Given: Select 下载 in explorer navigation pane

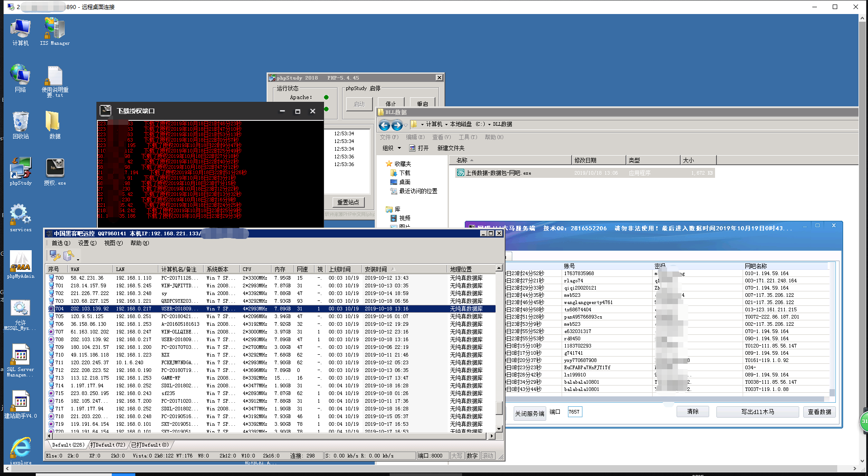Looking at the screenshot, I should [x=401, y=173].
